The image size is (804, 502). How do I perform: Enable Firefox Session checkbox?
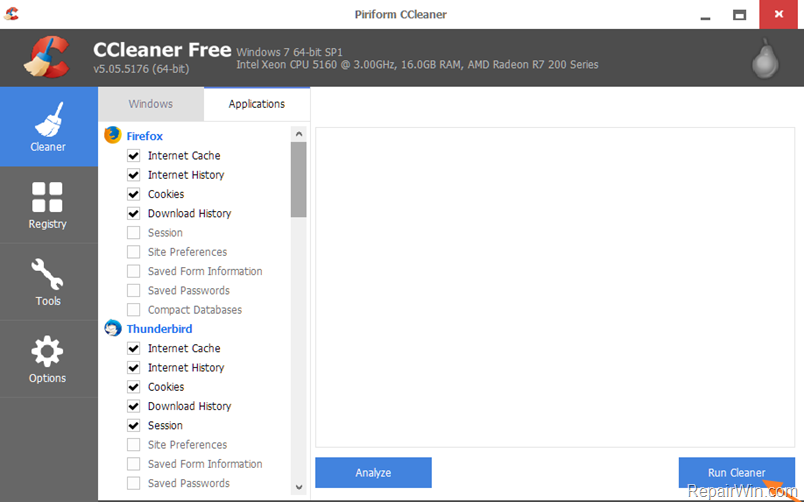(x=133, y=233)
